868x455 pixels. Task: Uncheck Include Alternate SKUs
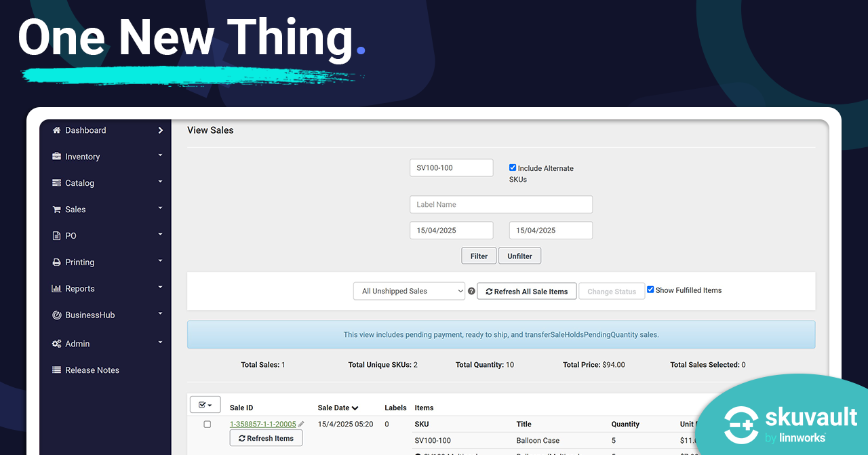click(513, 167)
